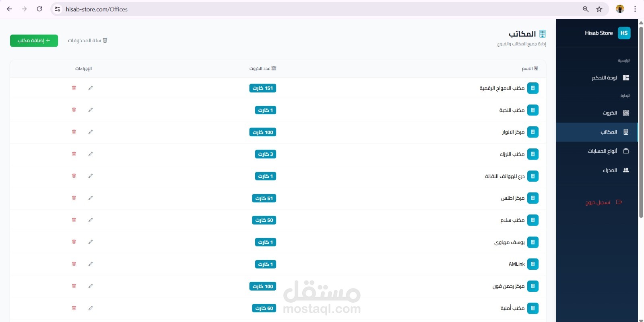Viewport: 644px width, 322px height.
Task: Delete the مكتب أمنية office
Action: click(74, 308)
